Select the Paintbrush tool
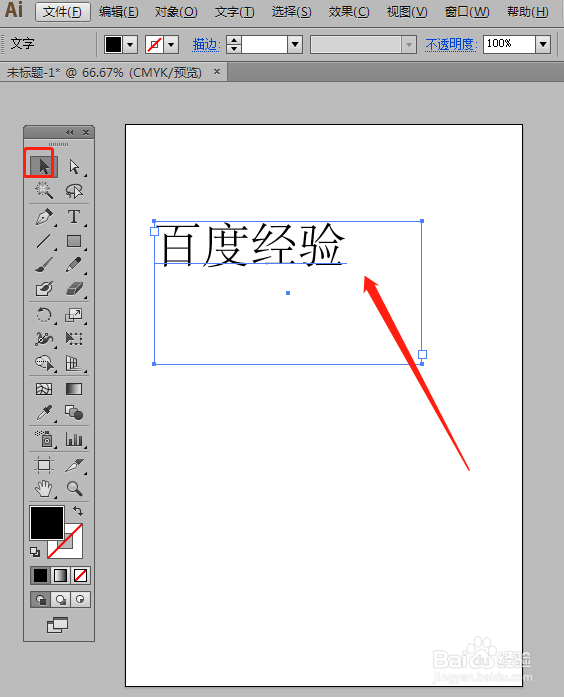 pos(44,265)
